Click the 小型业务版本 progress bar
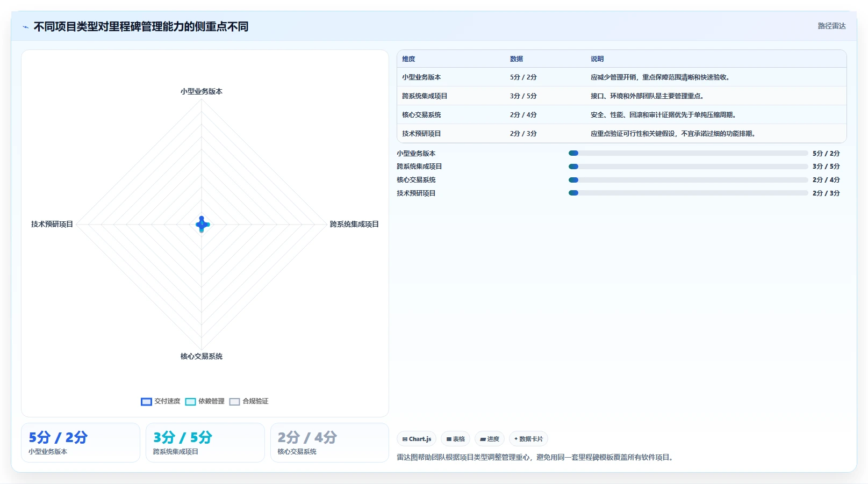 pyautogui.click(x=688, y=153)
